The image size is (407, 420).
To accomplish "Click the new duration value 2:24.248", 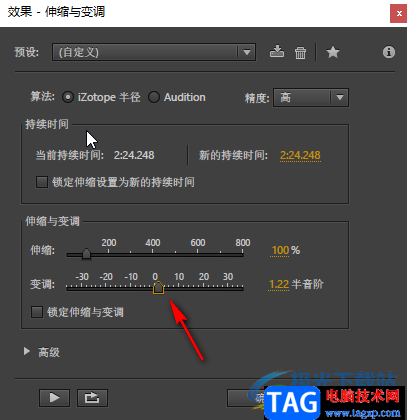I will (300, 155).
